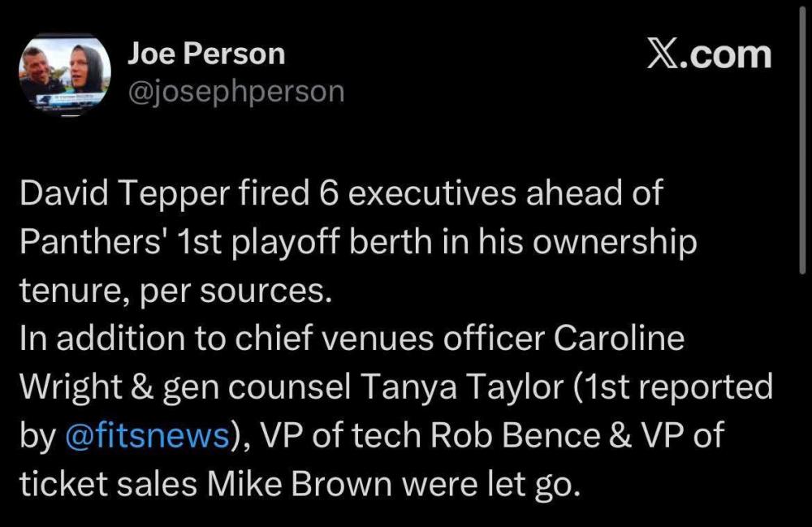This screenshot has width=812, height=527.
Task: Click the Joe Person display name
Action: 206,54
